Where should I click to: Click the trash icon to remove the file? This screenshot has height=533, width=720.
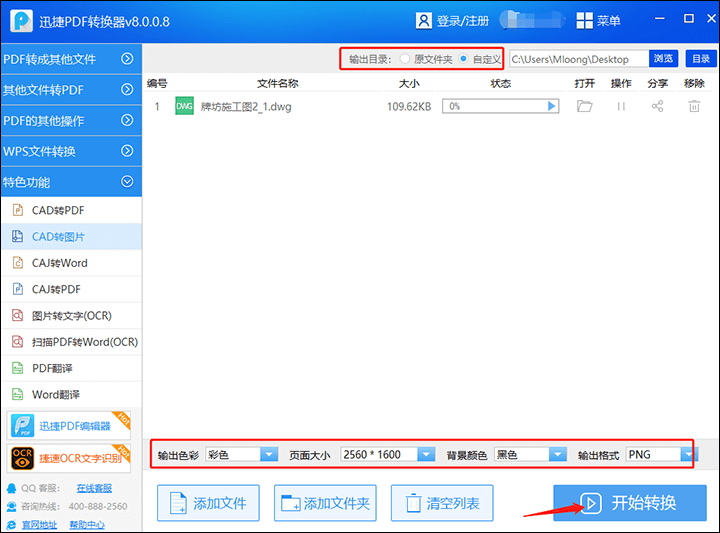(x=694, y=106)
